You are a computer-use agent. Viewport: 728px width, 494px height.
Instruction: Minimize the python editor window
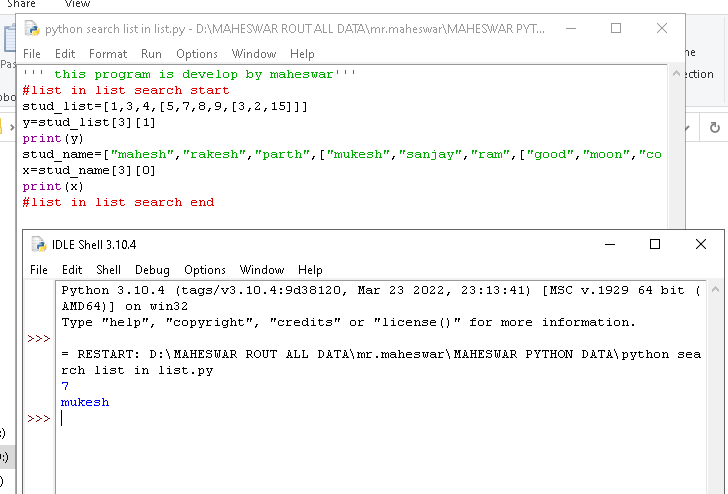coord(570,29)
